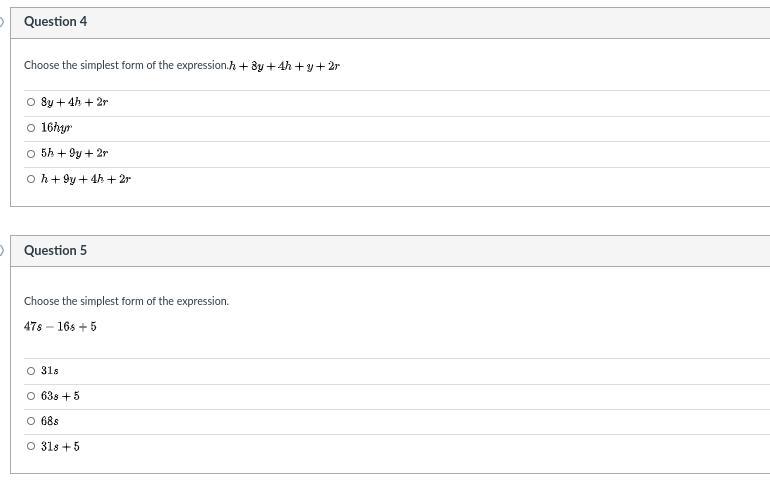Select the 5h + 9y + 2r radio button
This screenshot has width=770, height=489.
click(x=31, y=154)
